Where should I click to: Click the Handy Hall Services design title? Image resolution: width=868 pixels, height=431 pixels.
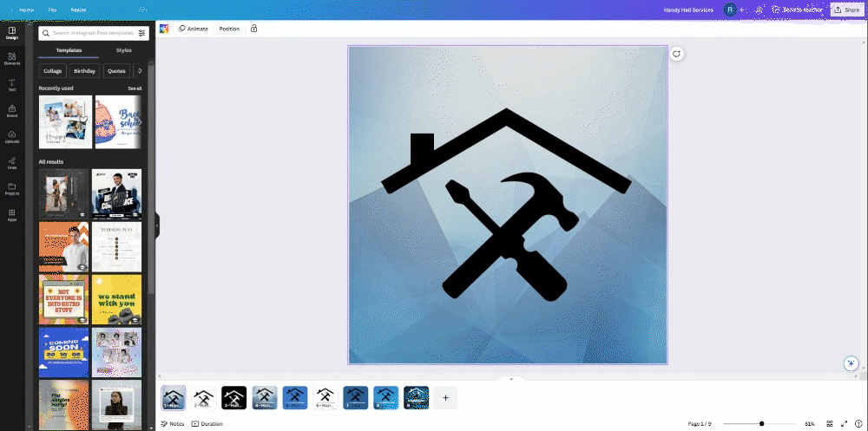[688, 10]
